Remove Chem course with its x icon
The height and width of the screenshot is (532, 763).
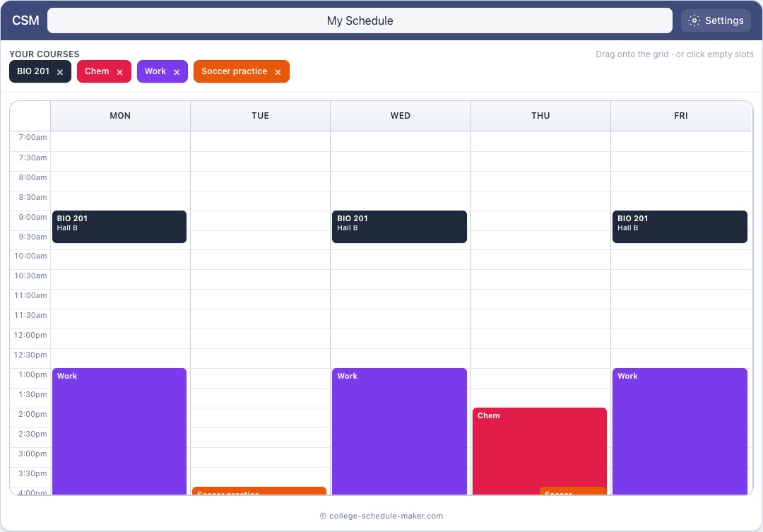tap(119, 72)
